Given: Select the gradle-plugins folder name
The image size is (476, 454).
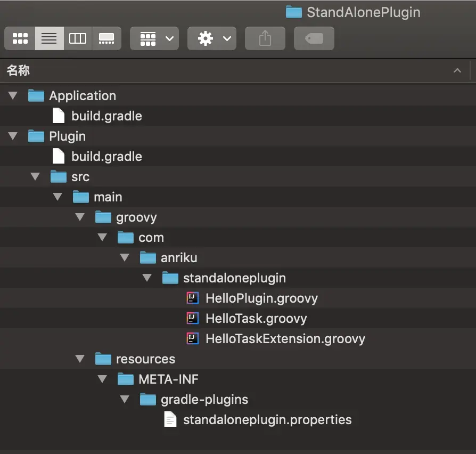Looking at the screenshot, I should pyautogui.click(x=204, y=400).
